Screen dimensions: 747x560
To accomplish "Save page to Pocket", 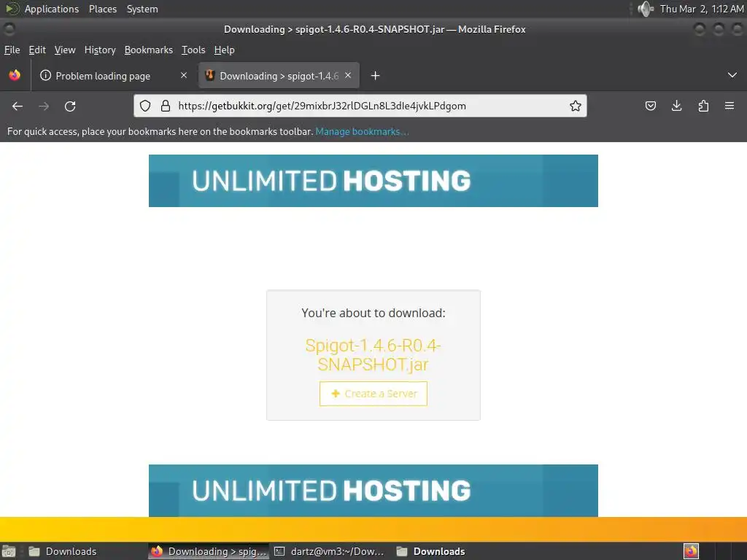I will click(x=650, y=106).
